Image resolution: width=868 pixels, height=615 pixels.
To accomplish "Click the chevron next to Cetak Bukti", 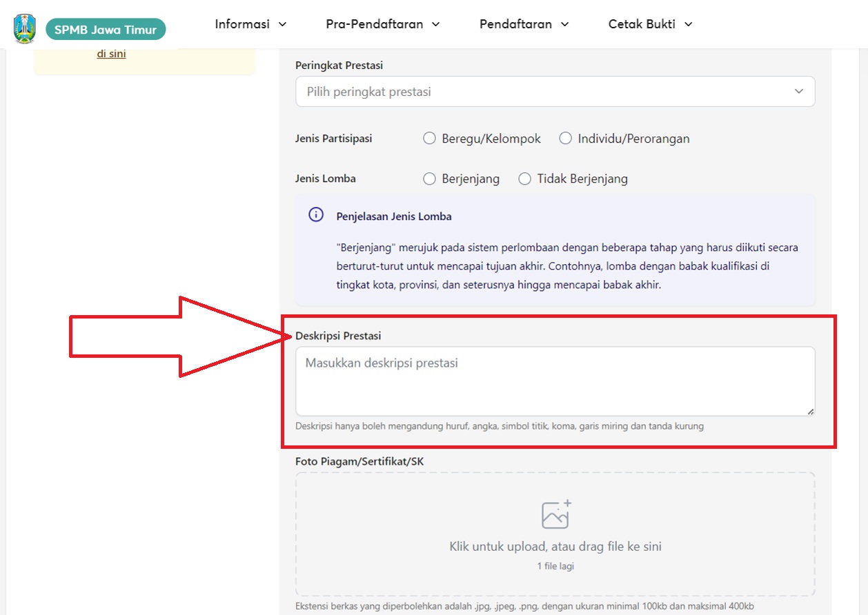I will (688, 24).
